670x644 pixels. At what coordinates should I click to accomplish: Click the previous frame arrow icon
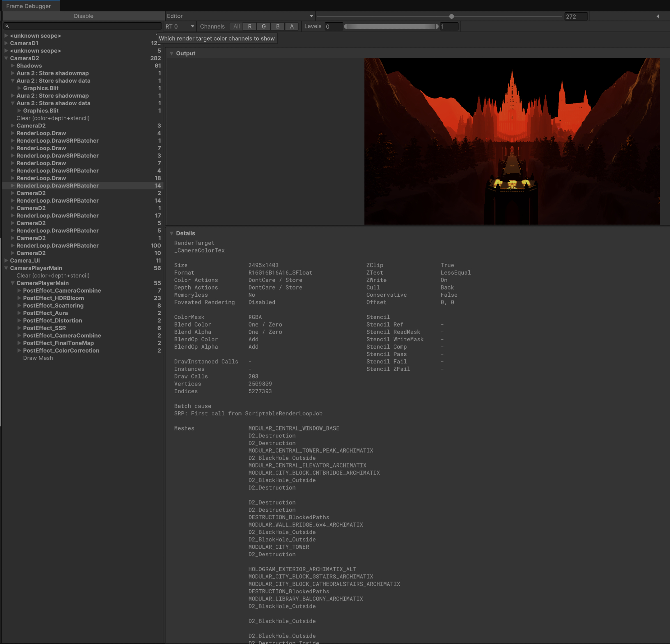point(657,16)
